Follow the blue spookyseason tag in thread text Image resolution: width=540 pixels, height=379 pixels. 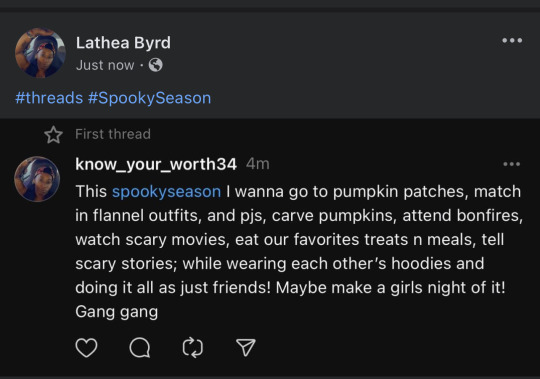click(166, 191)
